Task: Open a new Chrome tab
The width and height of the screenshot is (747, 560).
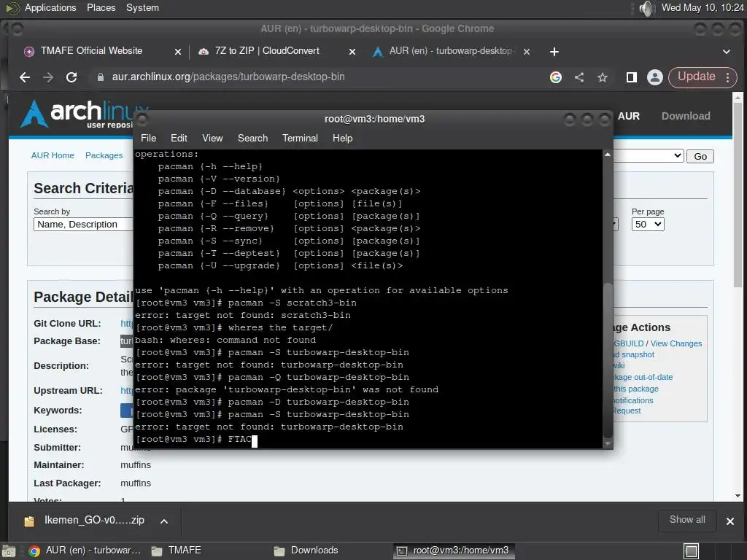Action: point(554,52)
